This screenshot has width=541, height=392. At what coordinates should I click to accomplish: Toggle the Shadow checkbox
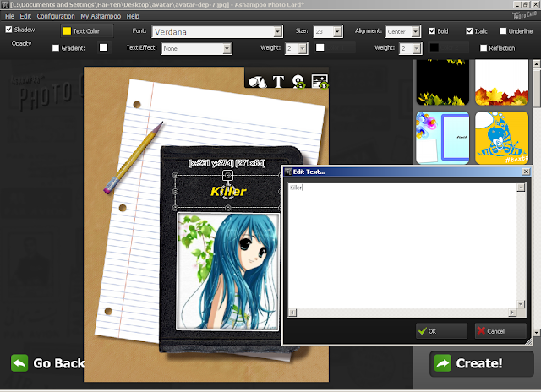(8, 30)
